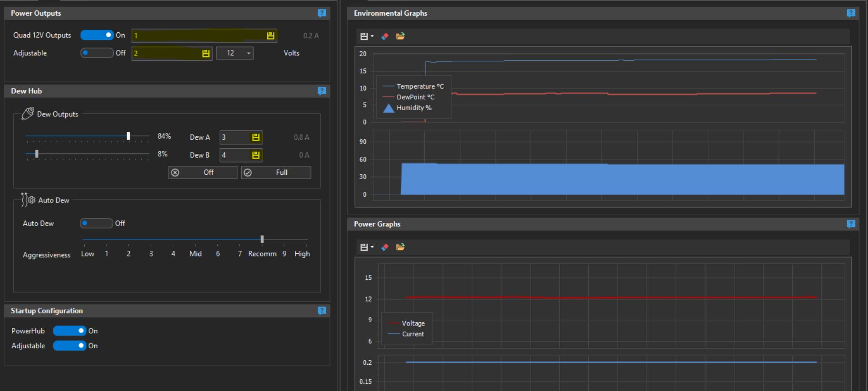Screen dimensions: 868x391
Task: Click the 0 A Dew B reading
Action: tap(304, 155)
